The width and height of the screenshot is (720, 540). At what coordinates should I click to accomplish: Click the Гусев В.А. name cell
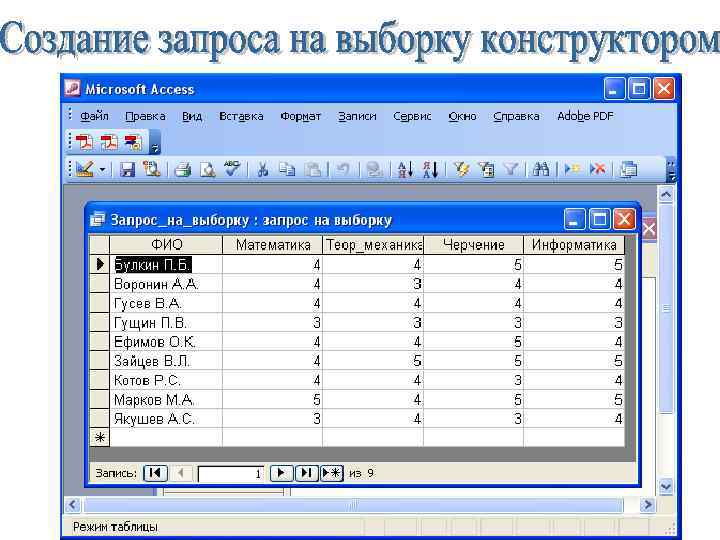[166, 304]
